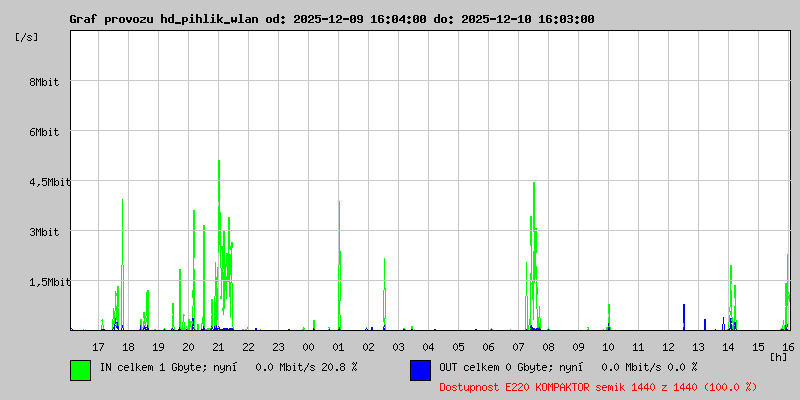Click the '4,5Mbit' y-axis label
800x400 pixels.
[50, 182]
